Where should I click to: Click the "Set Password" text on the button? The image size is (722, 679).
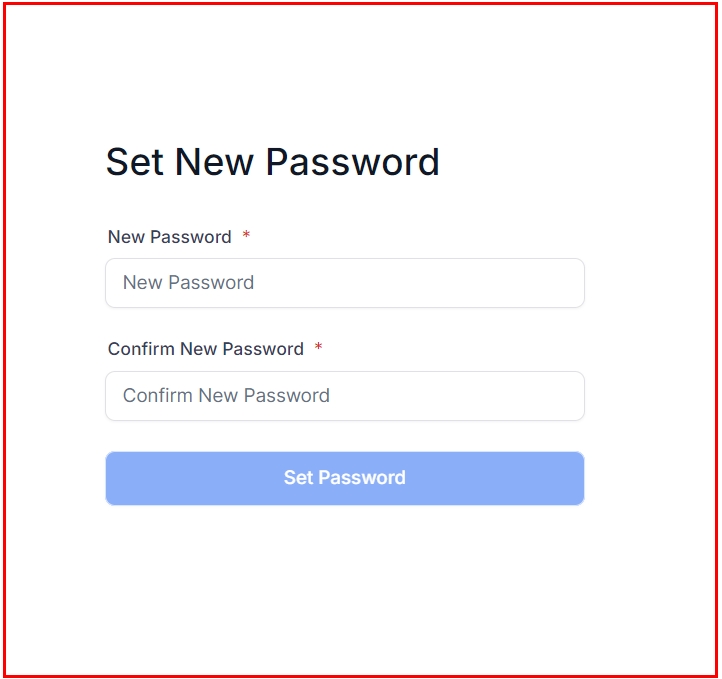344,478
